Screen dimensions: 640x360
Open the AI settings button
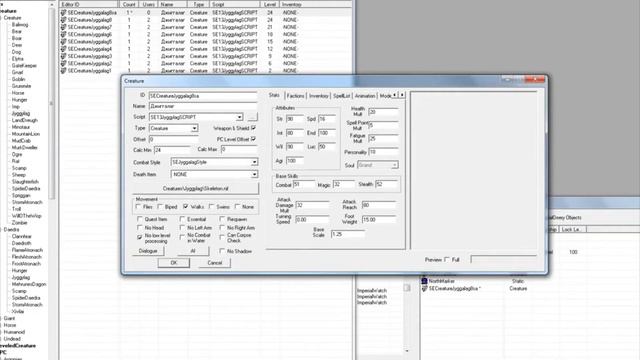193,251
